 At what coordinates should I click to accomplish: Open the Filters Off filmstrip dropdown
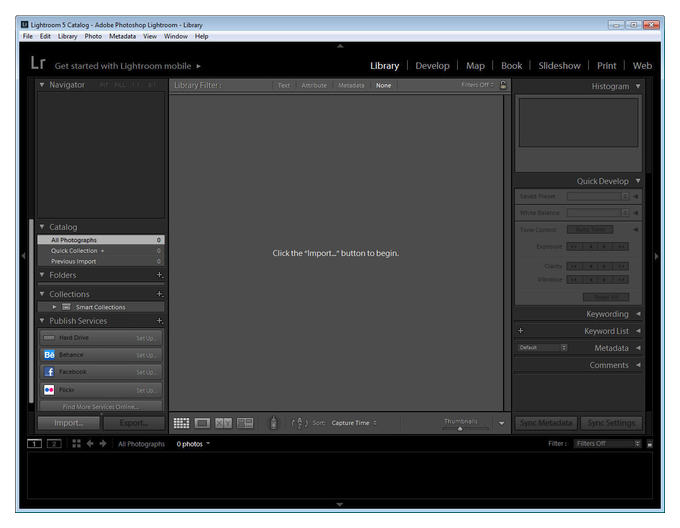click(608, 443)
